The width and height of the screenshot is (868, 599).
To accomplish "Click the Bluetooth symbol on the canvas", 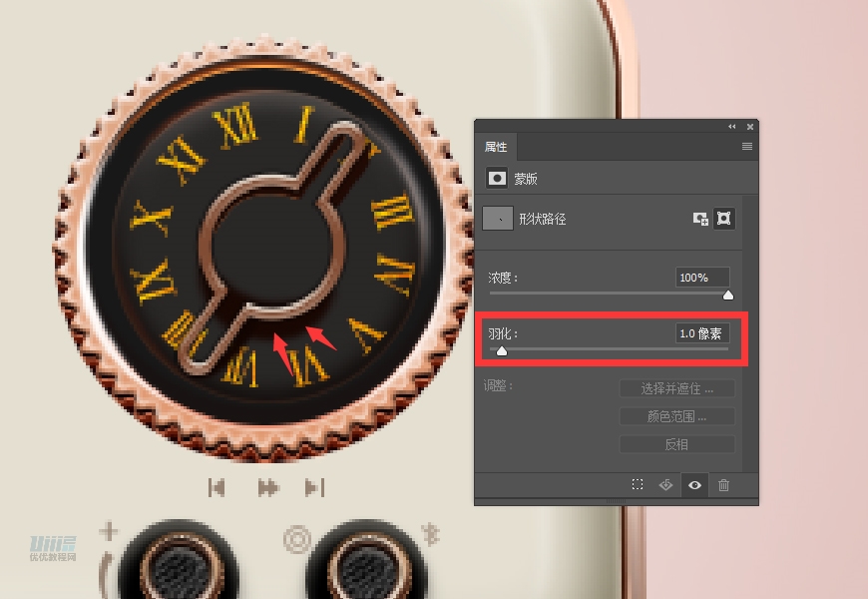I will [x=432, y=533].
